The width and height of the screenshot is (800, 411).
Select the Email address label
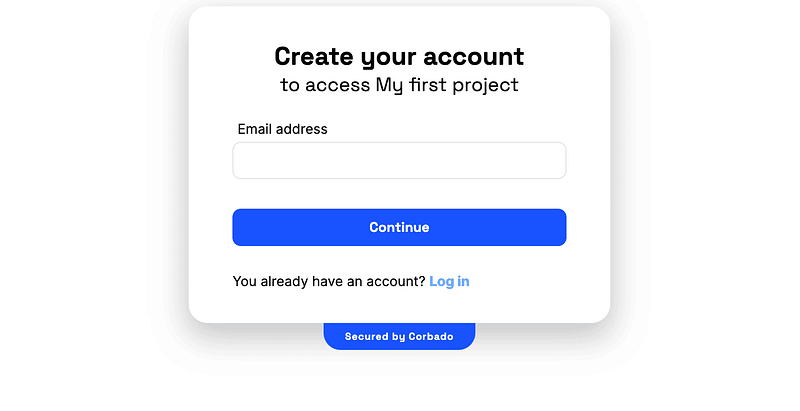[x=282, y=129]
